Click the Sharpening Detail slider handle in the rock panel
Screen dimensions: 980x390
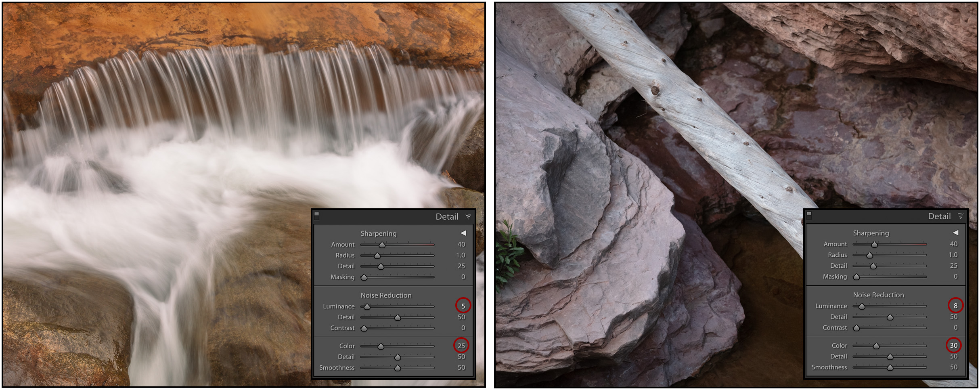coord(873,266)
